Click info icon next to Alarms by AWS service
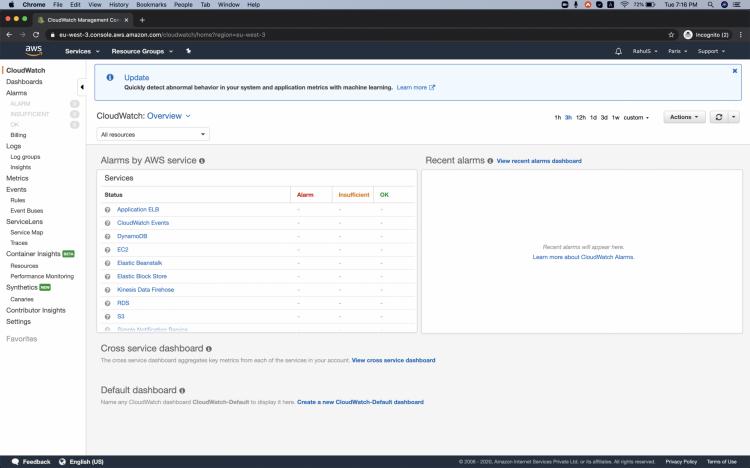This screenshot has width=750, height=468. pyautogui.click(x=202, y=160)
